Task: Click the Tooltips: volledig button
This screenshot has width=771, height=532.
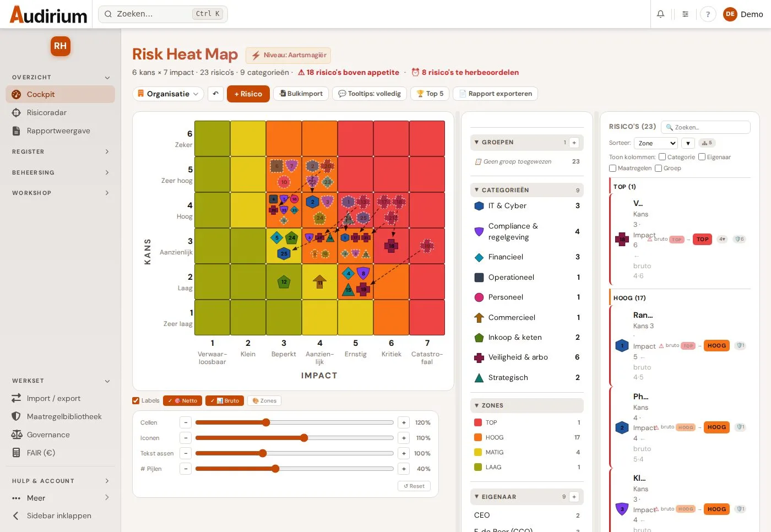Action: click(370, 94)
